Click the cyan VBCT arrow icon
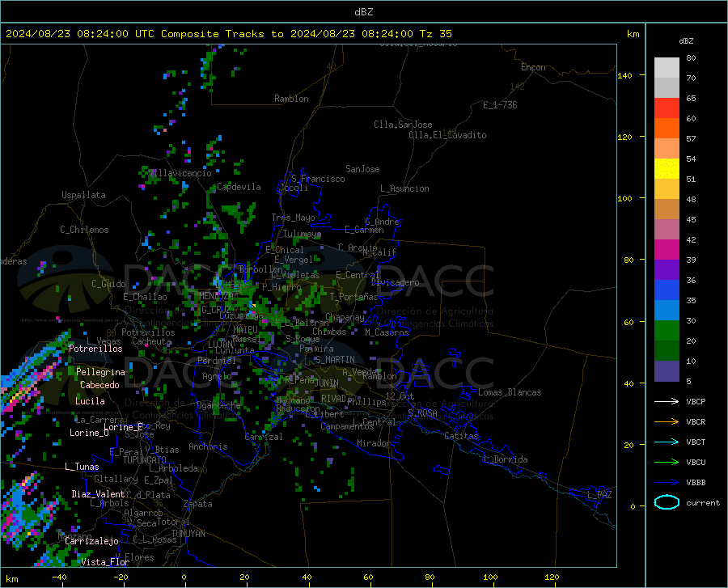Screen dimensions: 728x588 pyautogui.click(x=667, y=442)
